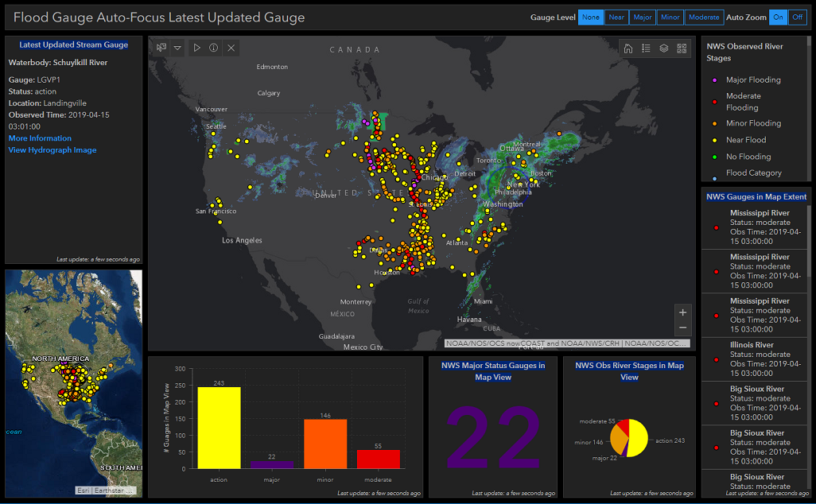Open the map Home default extent icon
Viewport: 816px width, 504px height.
628,48
